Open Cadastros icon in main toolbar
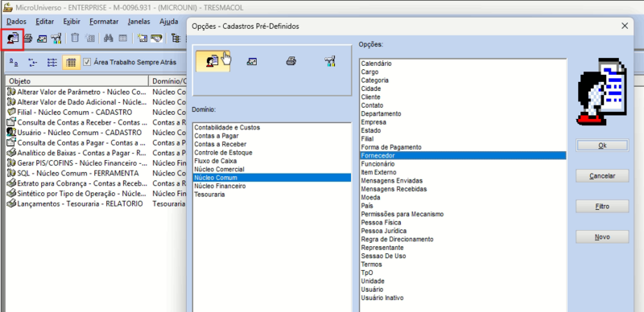 point(13,39)
